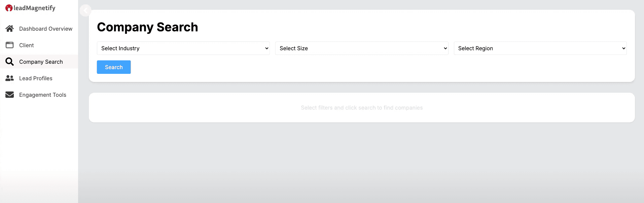Open Engagement Tools from the sidebar

click(43, 95)
